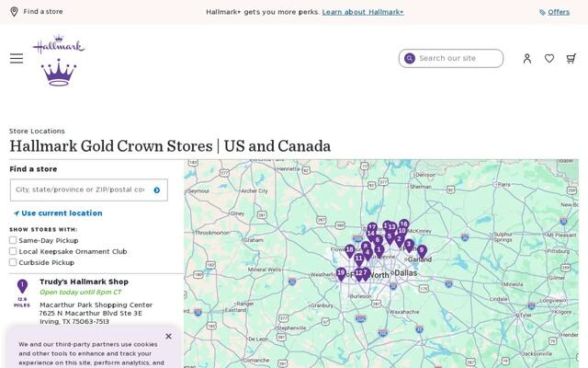Select map pin number 7
This screenshot has width=588, height=368.
coord(367,274)
